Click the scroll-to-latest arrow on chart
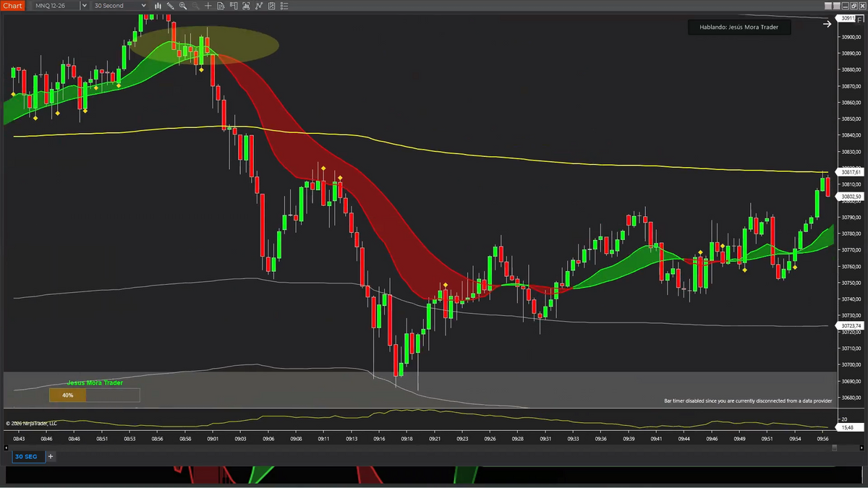 point(827,24)
